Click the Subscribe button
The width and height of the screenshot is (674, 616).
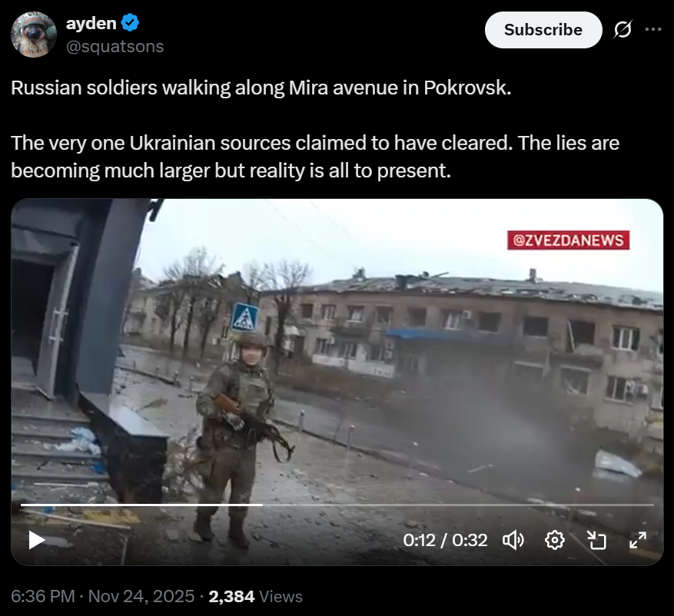tap(543, 30)
